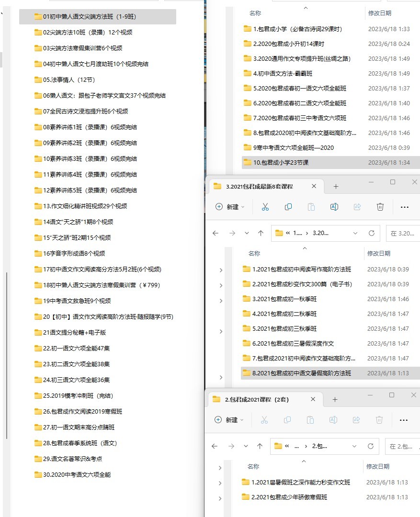Go up one level in 2.包君成2021课程 window

pos(260,446)
